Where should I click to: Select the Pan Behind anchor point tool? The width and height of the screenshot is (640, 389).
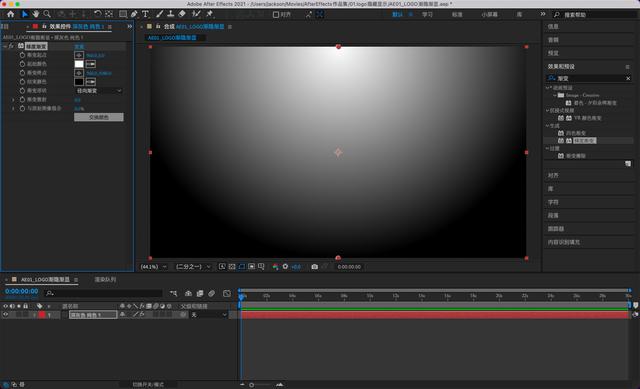[109, 14]
